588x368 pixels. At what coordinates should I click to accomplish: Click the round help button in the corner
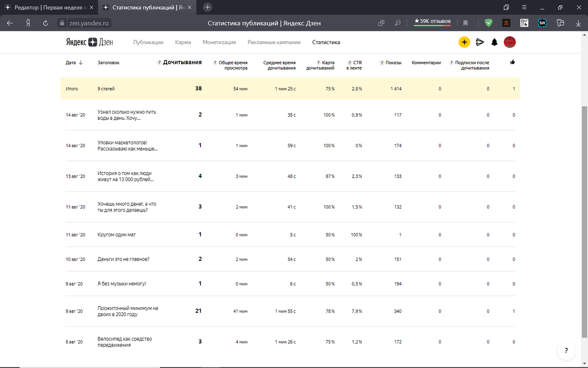(x=565, y=351)
